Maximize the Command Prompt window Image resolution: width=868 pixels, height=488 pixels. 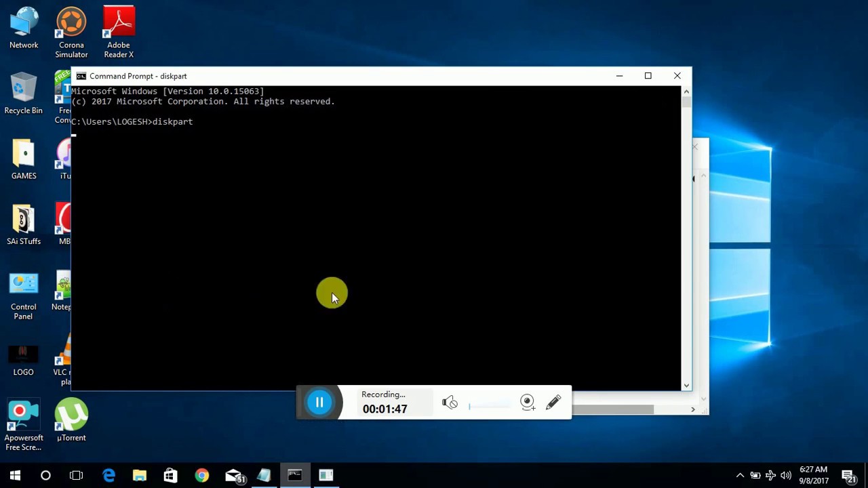pyautogui.click(x=648, y=76)
